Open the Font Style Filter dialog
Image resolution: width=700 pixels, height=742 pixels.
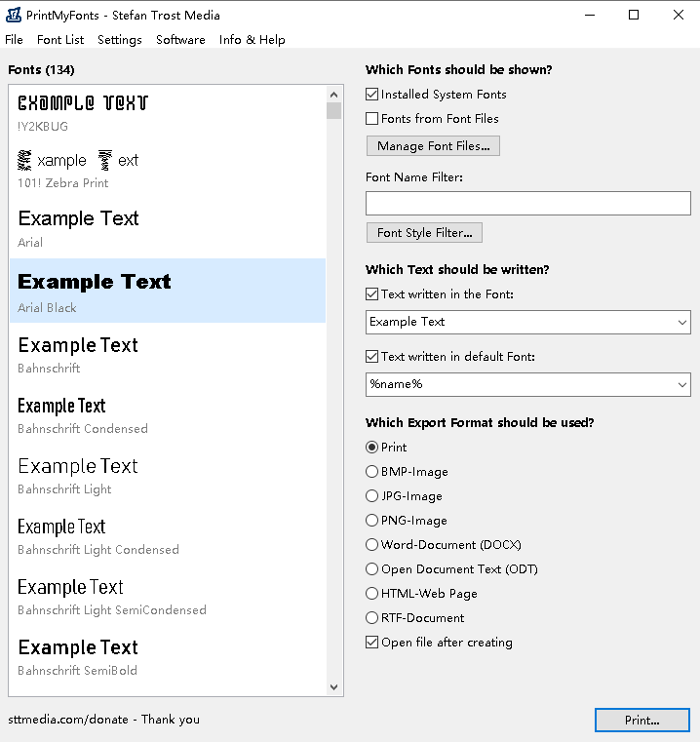coord(424,233)
